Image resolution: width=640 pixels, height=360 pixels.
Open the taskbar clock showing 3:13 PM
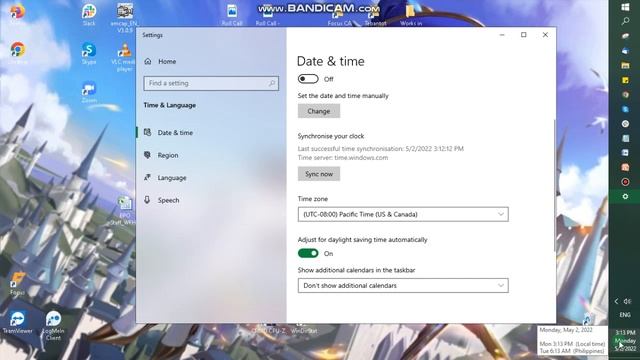625,340
